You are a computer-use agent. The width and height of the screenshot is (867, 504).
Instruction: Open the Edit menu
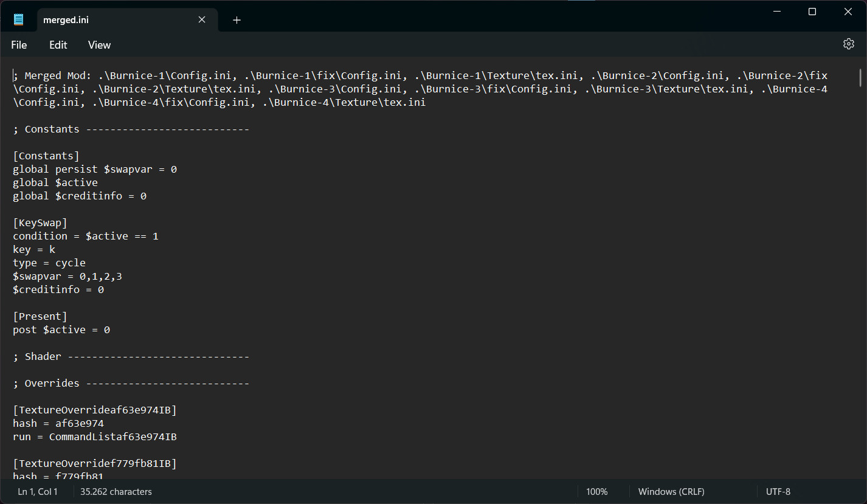click(x=58, y=44)
